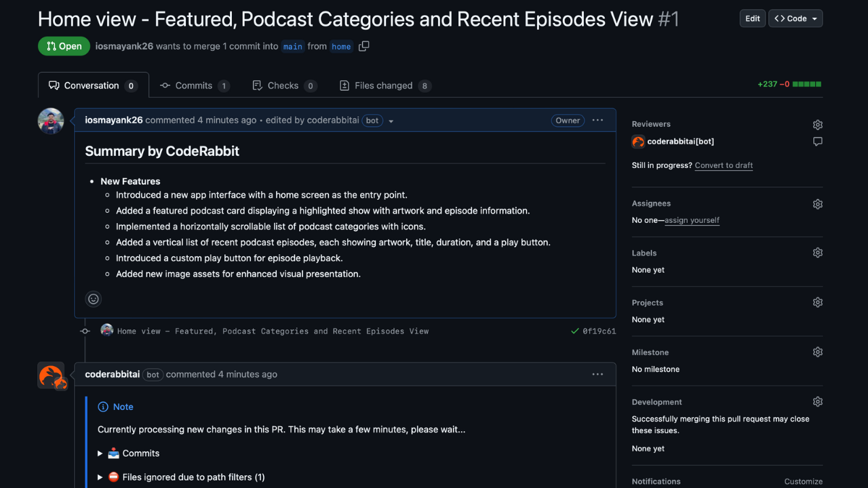Click the Reviewers sidebar heading

(651, 124)
